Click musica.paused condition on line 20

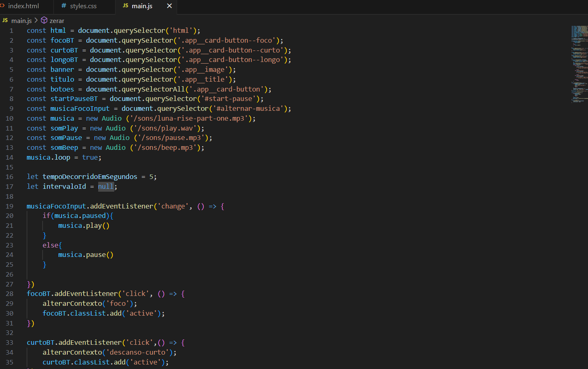(x=80, y=215)
